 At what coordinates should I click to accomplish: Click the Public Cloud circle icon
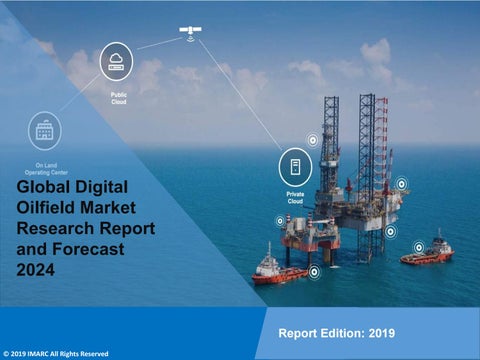coord(116,62)
